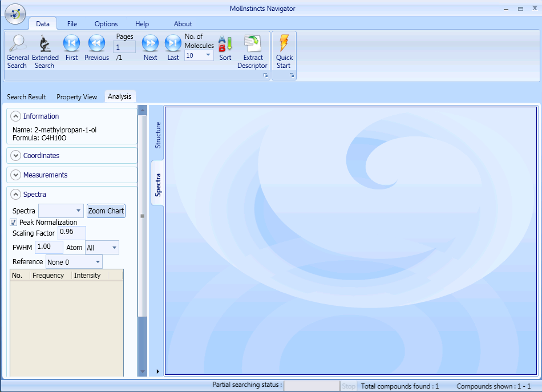Minimize the MolInstincts Navigator window
Image resolution: width=542 pixels, height=392 pixels.
pos(506,9)
